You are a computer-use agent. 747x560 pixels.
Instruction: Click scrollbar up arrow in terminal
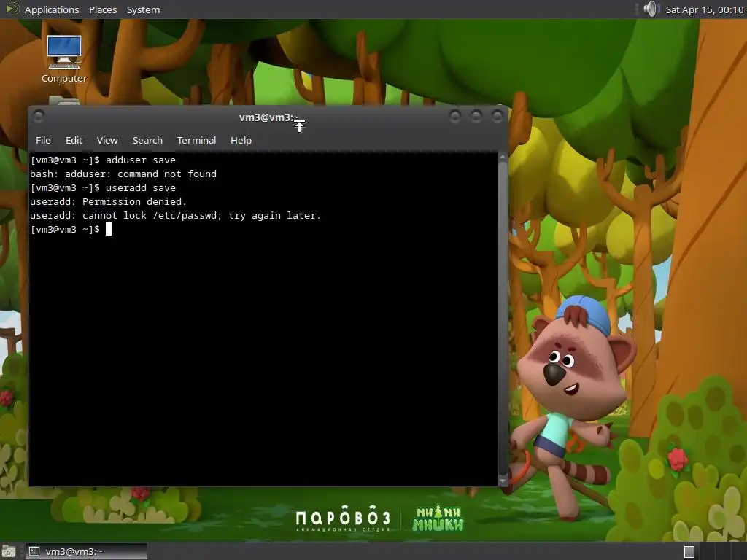click(503, 157)
